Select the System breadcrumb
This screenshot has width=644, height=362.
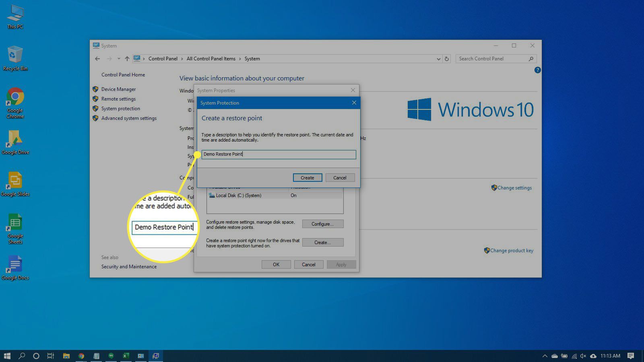tap(252, 59)
